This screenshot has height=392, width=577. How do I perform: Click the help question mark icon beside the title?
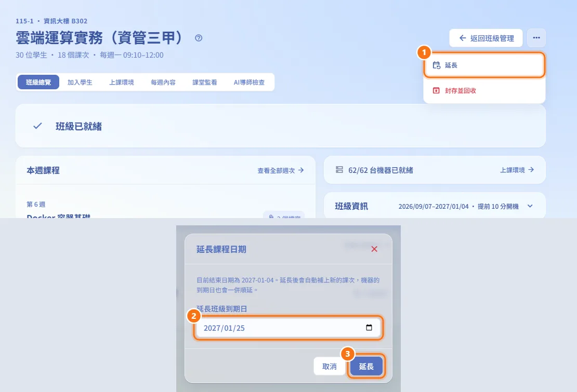point(199,38)
